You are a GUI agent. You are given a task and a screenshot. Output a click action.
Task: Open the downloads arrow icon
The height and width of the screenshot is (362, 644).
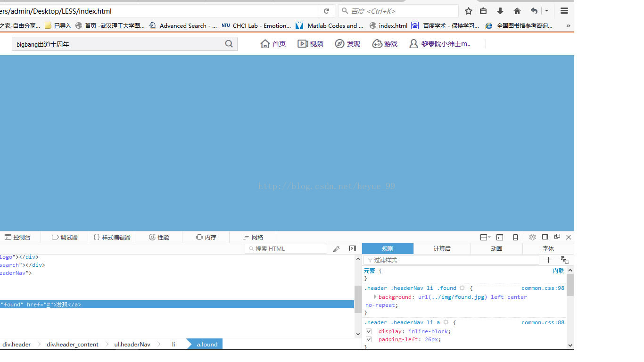[x=500, y=11]
